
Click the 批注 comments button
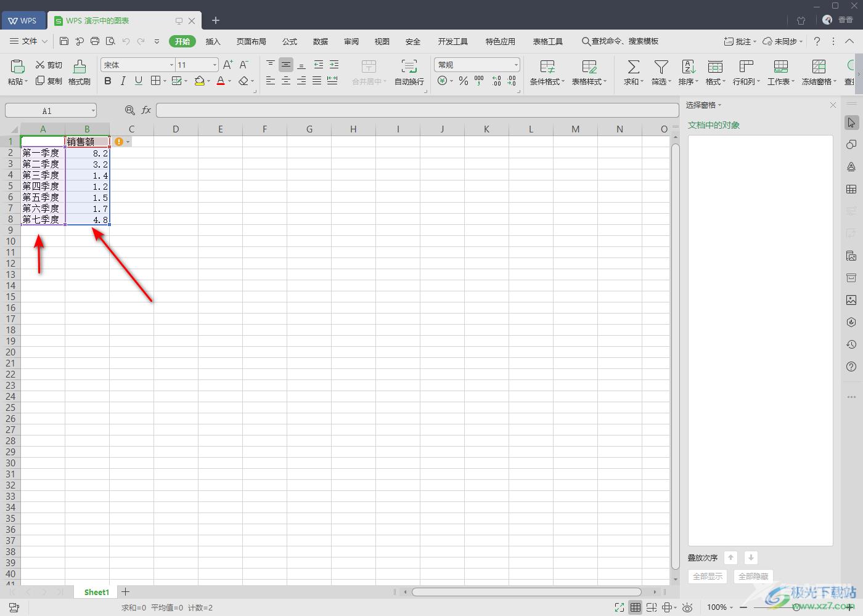[740, 41]
